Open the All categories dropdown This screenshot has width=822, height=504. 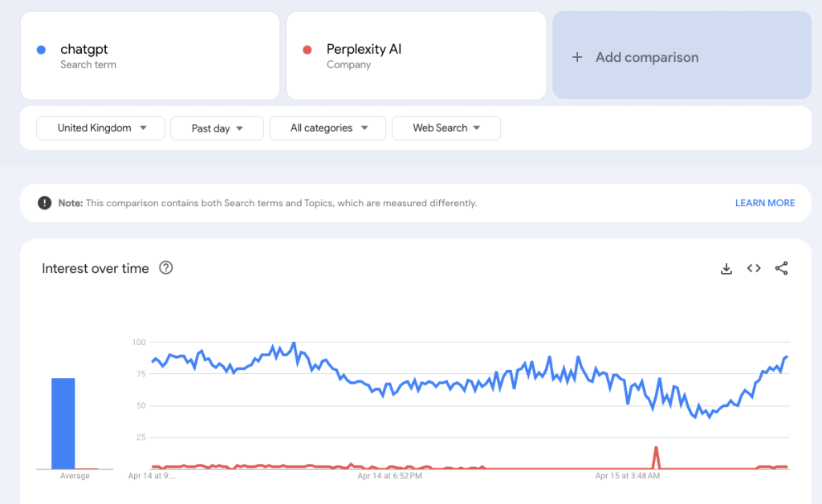tap(328, 128)
